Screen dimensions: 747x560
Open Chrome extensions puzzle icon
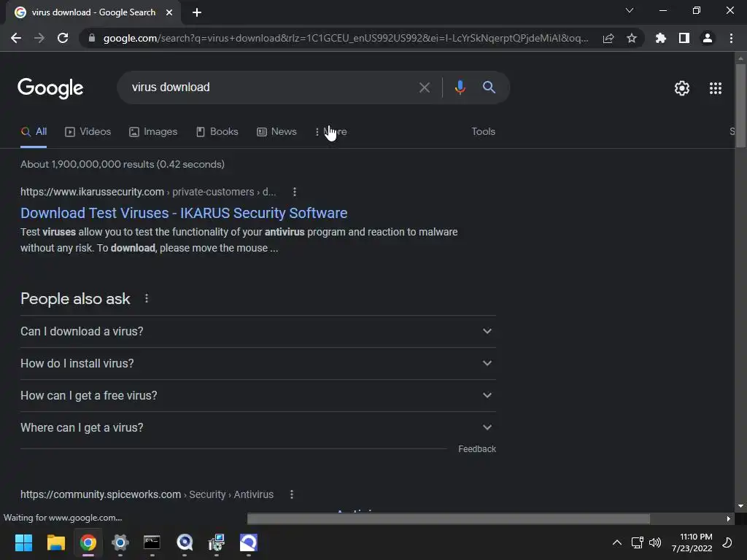point(661,38)
